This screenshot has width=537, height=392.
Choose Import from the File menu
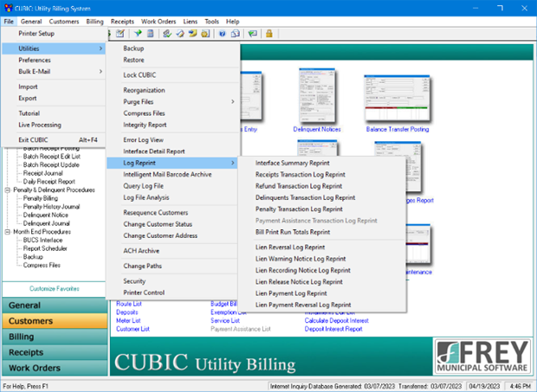point(54,87)
